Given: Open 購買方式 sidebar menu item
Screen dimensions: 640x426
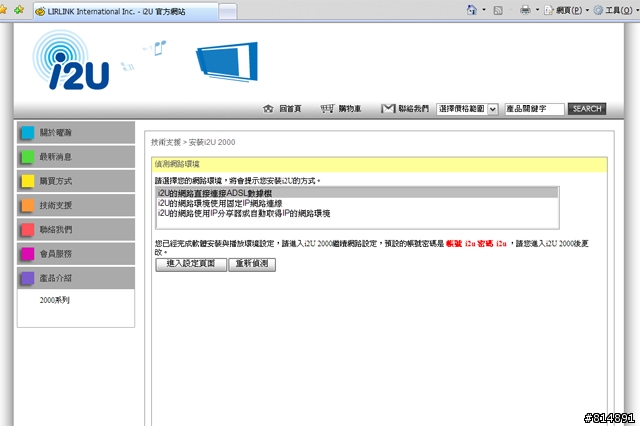Looking at the screenshot, I should [76, 181].
